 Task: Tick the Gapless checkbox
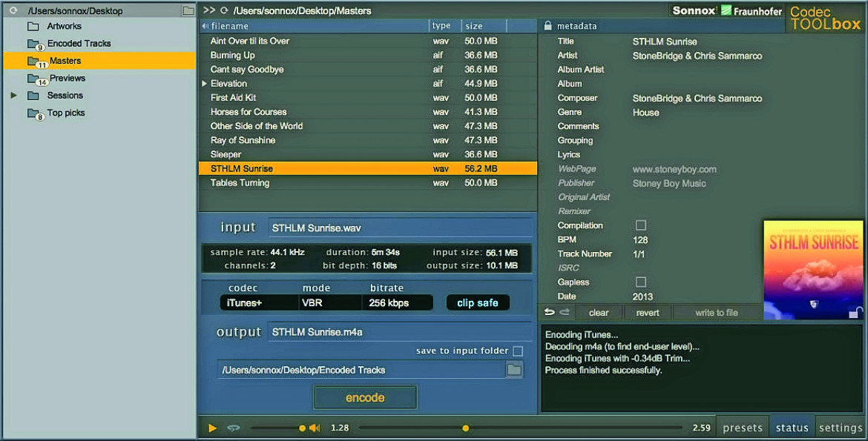[640, 282]
